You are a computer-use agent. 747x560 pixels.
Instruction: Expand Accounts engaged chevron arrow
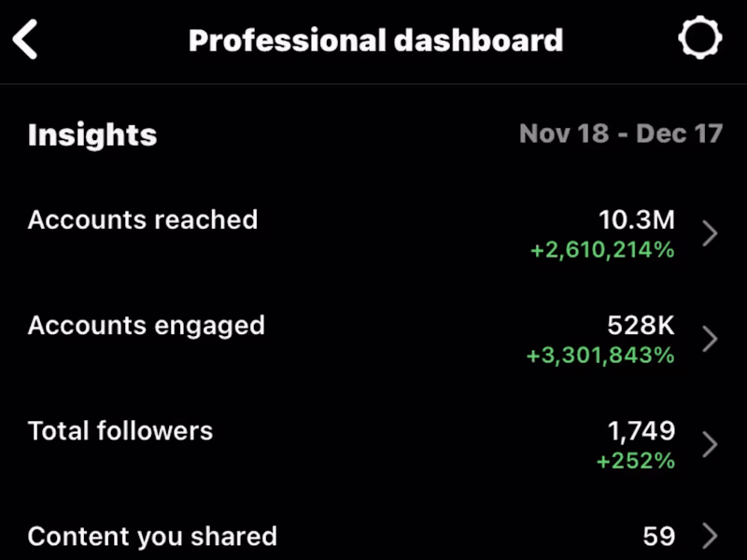(x=710, y=339)
